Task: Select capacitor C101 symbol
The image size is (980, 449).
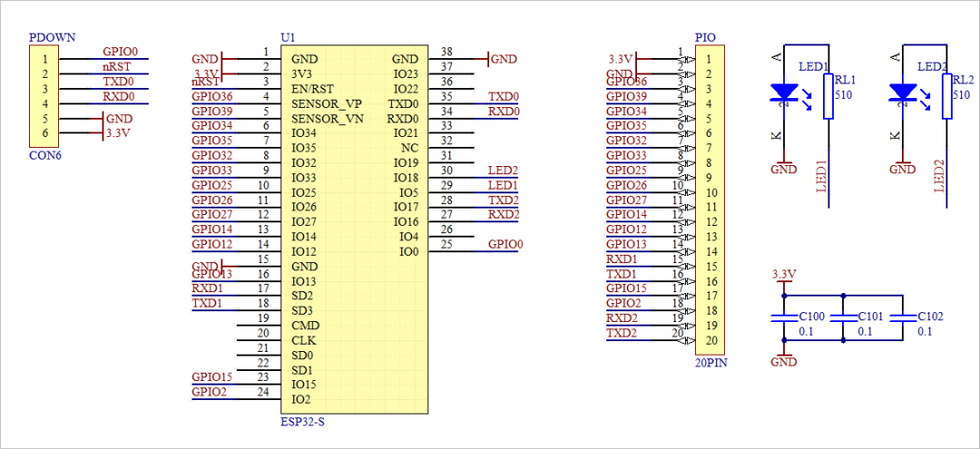Action: [843, 317]
